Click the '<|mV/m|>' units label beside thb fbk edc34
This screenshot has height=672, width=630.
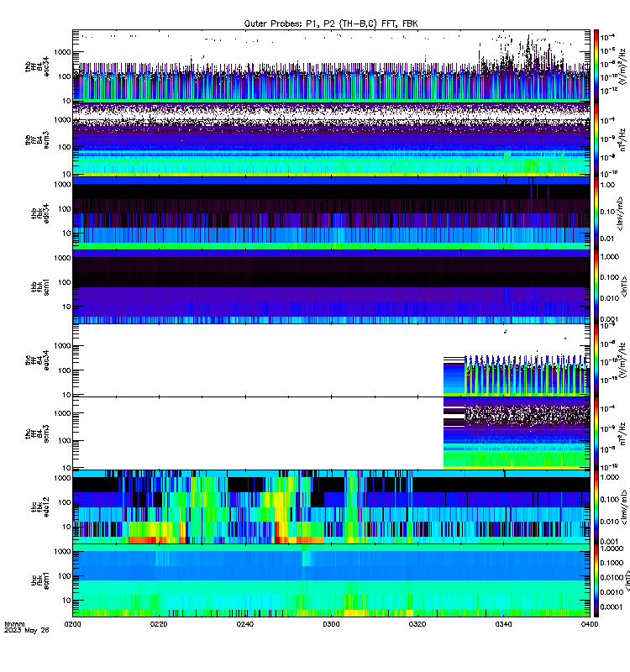[x=620, y=213]
